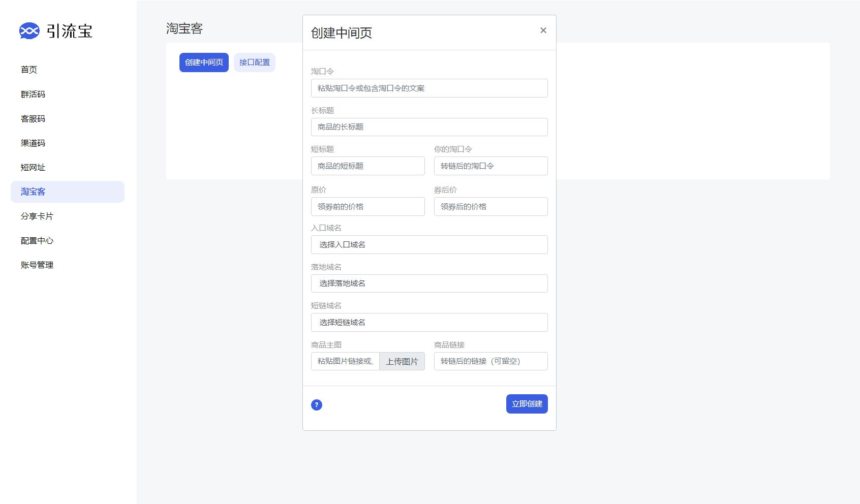Image resolution: width=860 pixels, height=504 pixels.
Task: Open the 选择入口域名 dropdown
Action: [429, 244]
